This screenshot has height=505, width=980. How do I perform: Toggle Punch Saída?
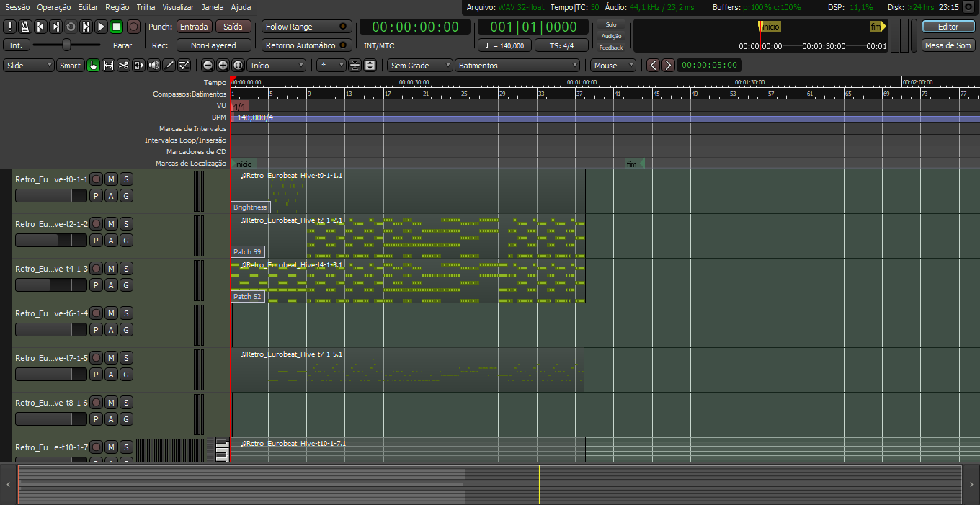pyautogui.click(x=233, y=27)
